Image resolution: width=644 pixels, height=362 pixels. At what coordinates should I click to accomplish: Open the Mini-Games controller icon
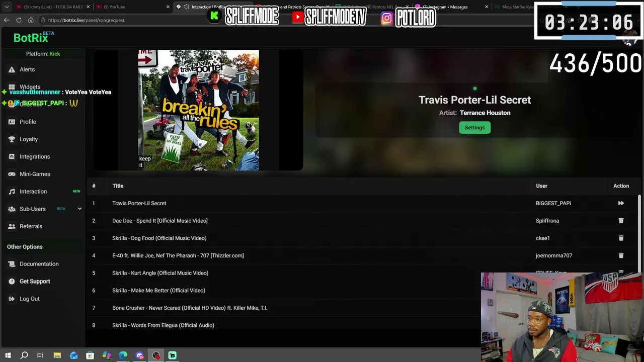pos(12,174)
